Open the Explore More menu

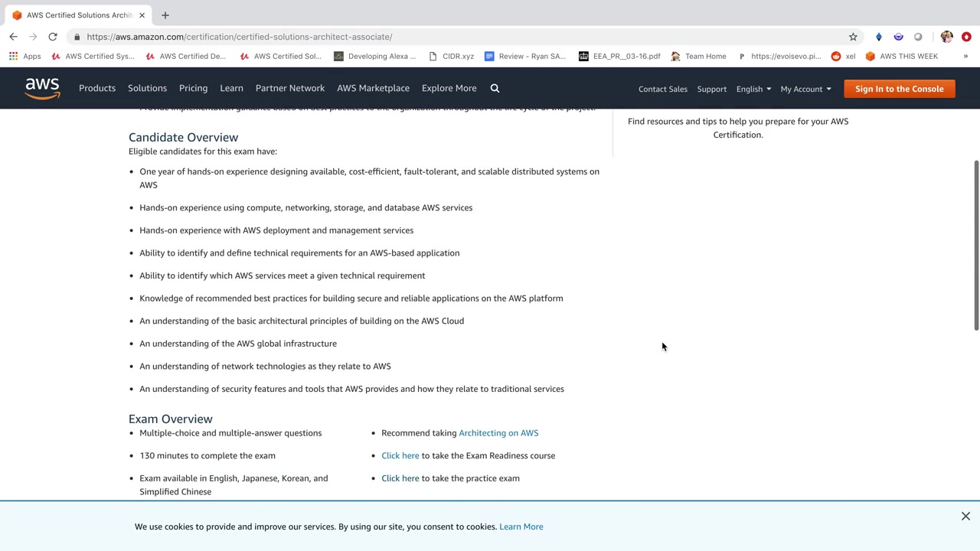click(x=449, y=88)
